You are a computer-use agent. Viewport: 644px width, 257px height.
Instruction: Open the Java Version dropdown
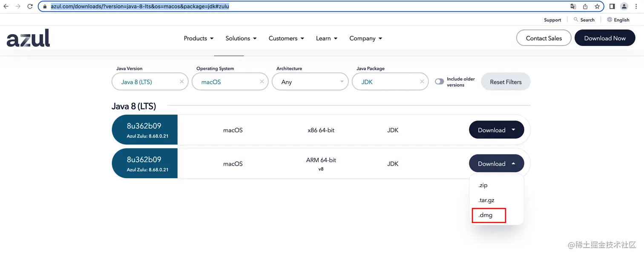click(150, 82)
